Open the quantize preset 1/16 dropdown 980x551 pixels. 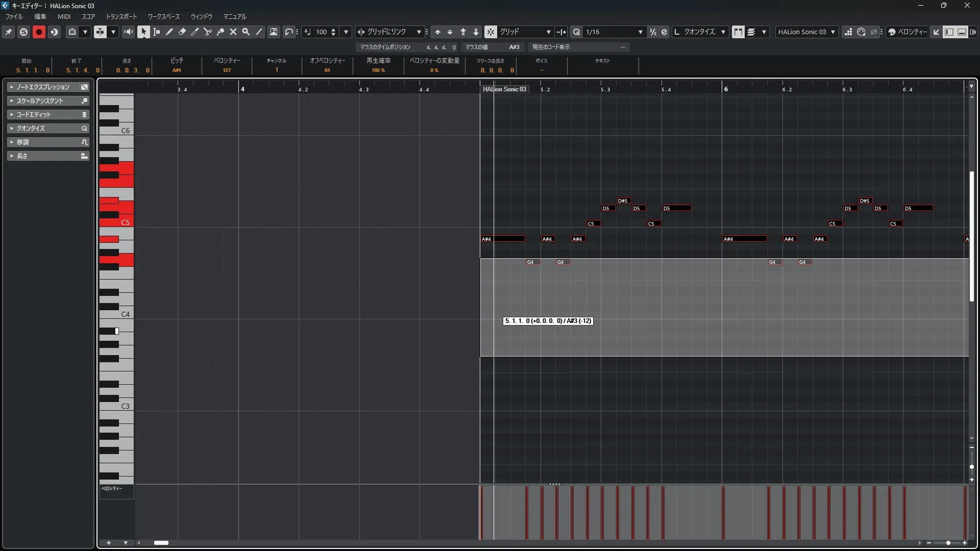click(x=640, y=32)
